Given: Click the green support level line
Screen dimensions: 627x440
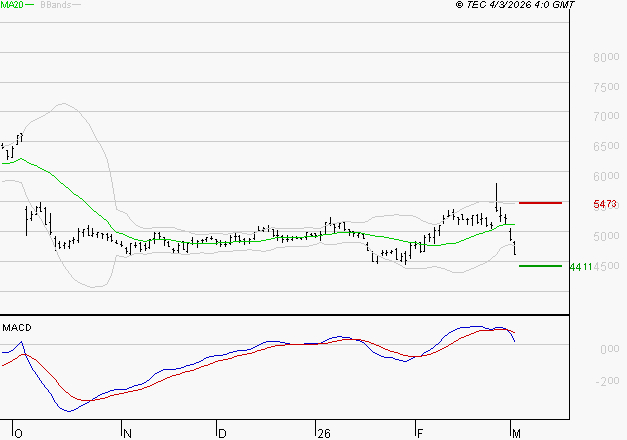Looking at the screenshot, I should click(x=540, y=266).
